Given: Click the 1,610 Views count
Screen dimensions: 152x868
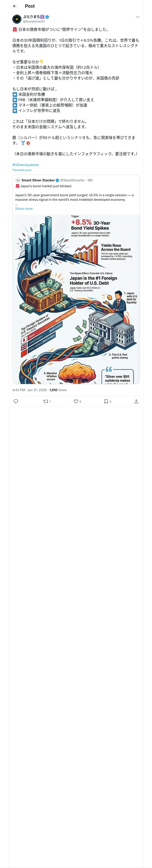Looking at the screenshot, I should coord(58,390).
